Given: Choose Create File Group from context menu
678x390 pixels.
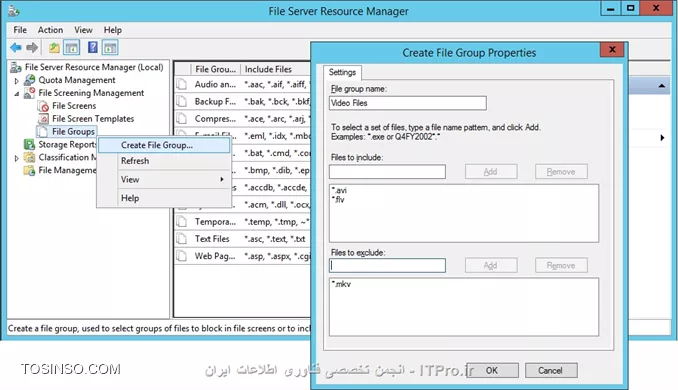Looking at the screenshot, I should (164, 145).
